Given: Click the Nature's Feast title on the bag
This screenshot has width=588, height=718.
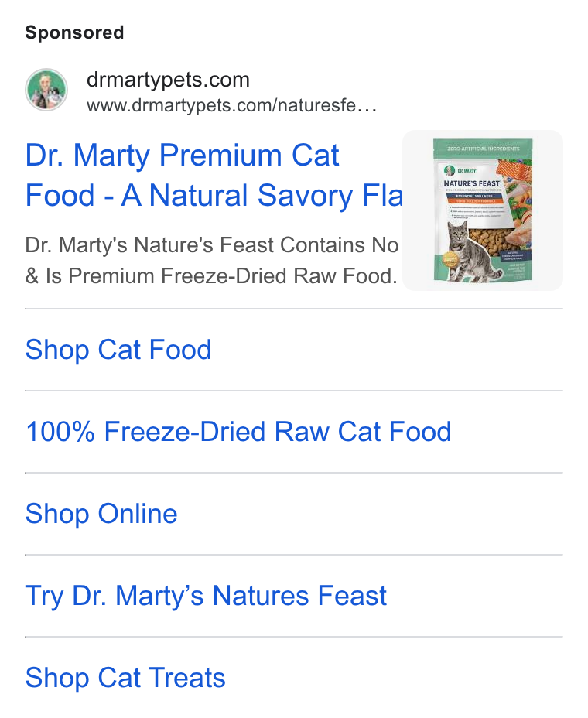Looking at the screenshot, I should (472, 183).
